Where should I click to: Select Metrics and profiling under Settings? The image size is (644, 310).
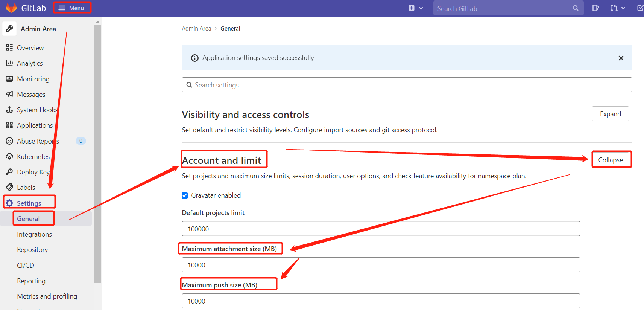[47, 296]
